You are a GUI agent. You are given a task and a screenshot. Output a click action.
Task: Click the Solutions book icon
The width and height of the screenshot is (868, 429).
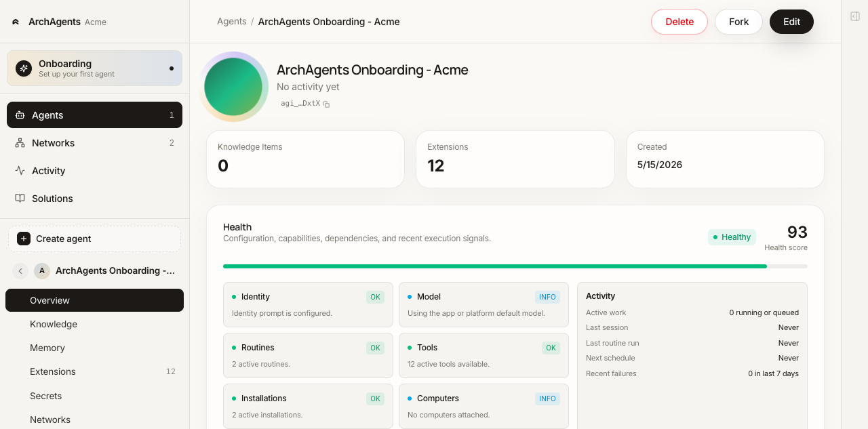tap(20, 199)
